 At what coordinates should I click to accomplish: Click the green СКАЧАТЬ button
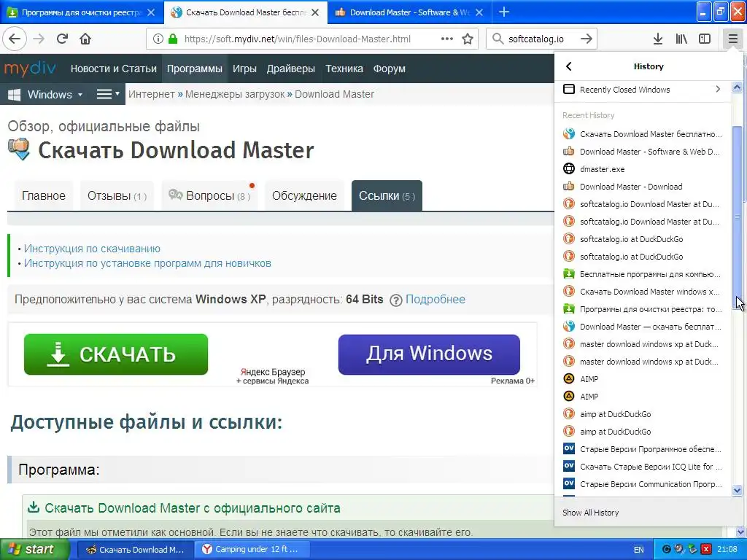[x=116, y=354]
